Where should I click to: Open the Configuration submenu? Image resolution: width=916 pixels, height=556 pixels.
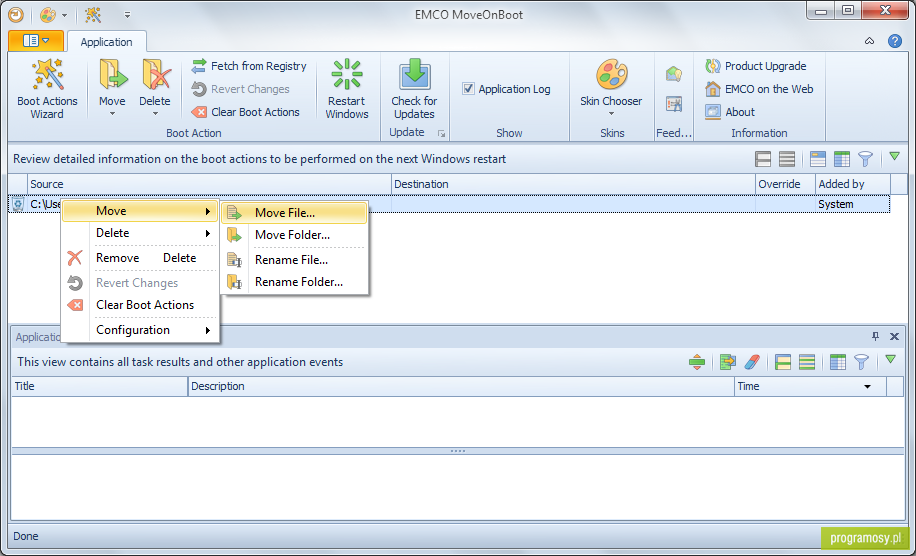[140, 330]
